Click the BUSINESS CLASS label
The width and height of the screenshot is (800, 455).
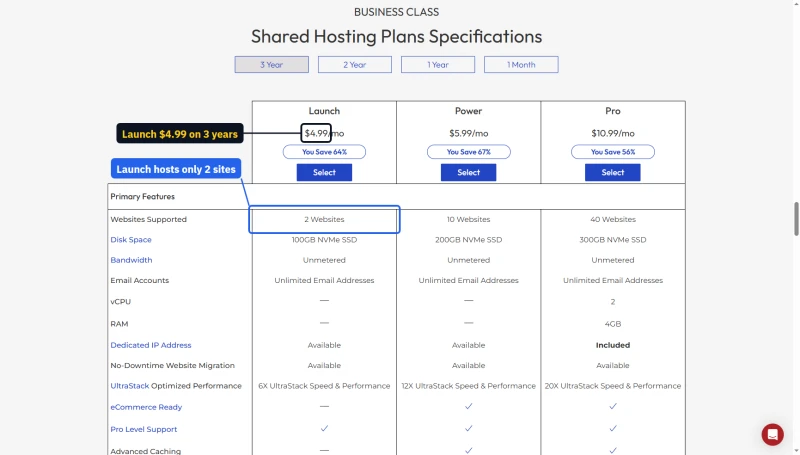396,12
